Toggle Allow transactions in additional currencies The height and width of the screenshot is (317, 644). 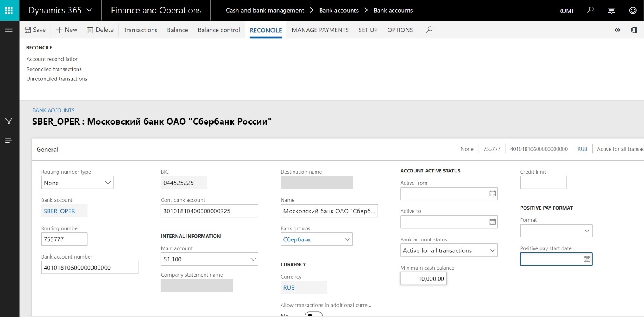tap(314, 315)
